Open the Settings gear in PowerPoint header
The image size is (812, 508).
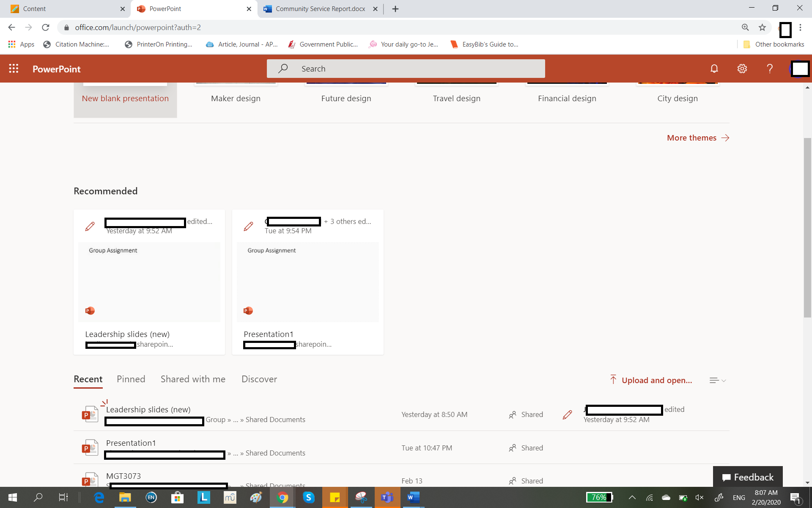[x=742, y=69]
